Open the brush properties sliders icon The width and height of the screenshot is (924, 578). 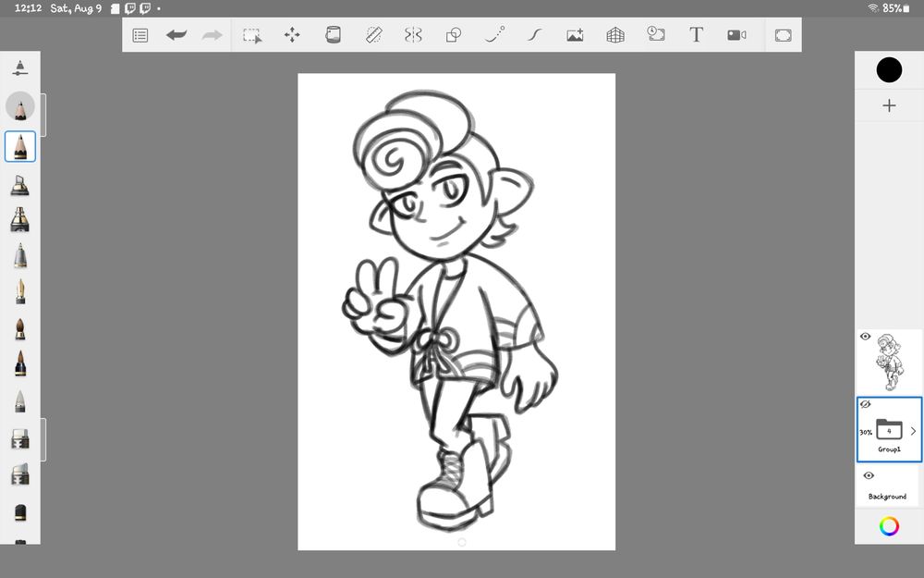[x=20, y=68]
